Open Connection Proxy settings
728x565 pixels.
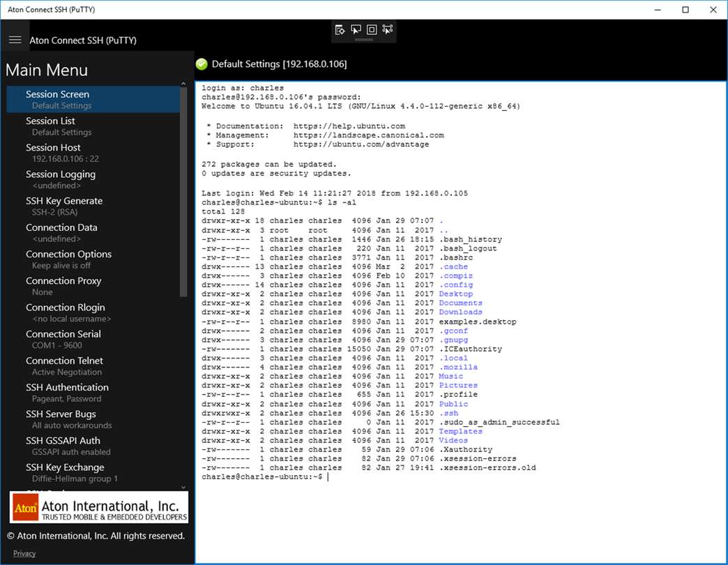93,286
